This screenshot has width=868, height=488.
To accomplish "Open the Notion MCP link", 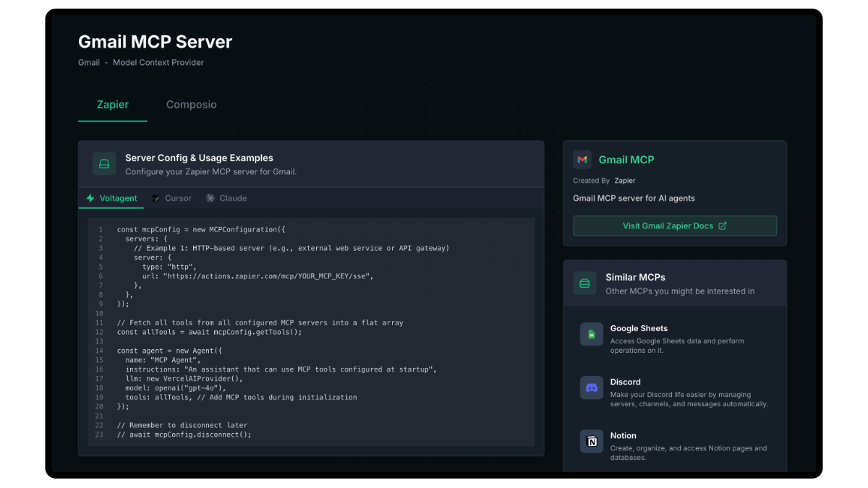I will 675,446.
